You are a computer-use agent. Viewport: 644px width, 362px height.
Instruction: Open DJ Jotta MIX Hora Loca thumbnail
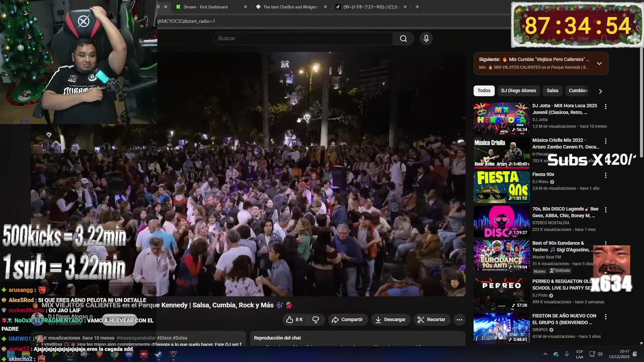click(501, 118)
